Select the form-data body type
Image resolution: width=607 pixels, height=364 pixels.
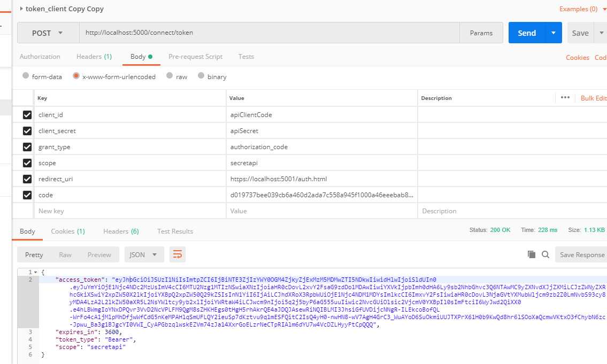26,76
